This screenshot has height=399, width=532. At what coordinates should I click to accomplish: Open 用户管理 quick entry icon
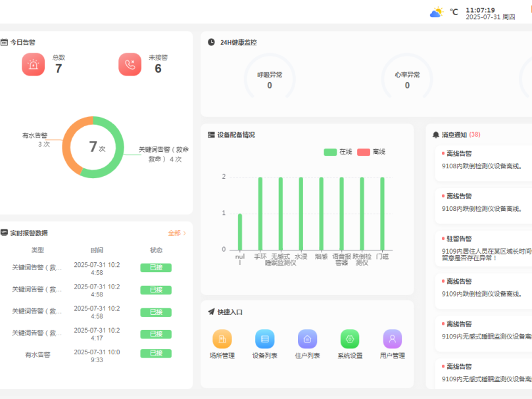click(x=393, y=339)
